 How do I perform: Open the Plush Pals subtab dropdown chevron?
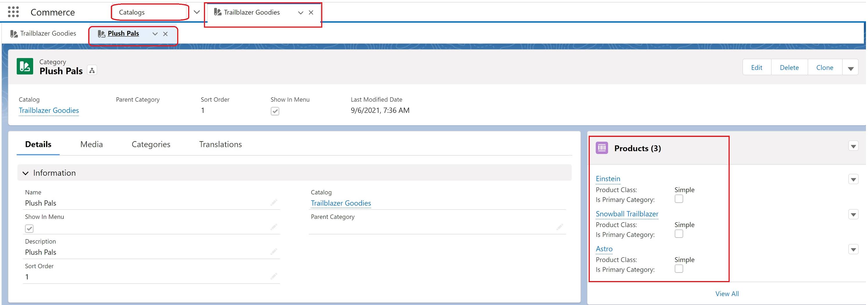click(155, 34)
